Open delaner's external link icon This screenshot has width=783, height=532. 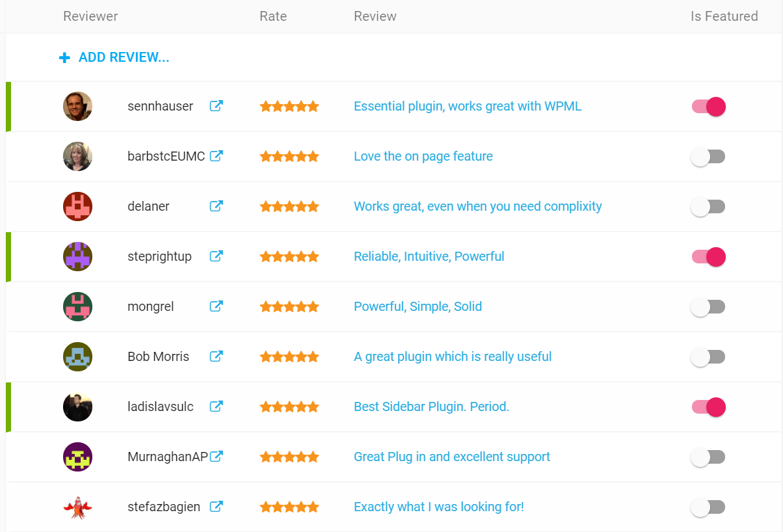217,206
